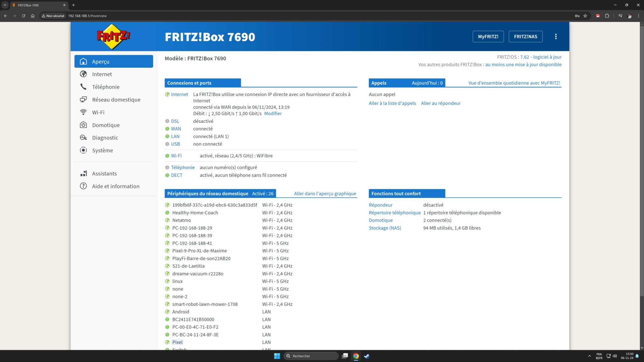Click the Aide et information question icon
The image size is (644, 362).
coord(83,186)
